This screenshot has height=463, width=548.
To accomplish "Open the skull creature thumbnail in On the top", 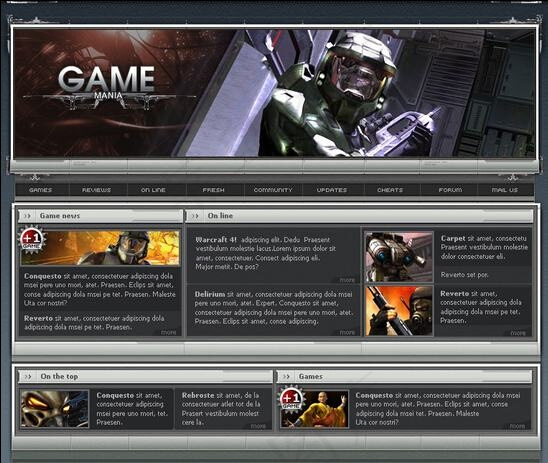I will click(55, 409).
